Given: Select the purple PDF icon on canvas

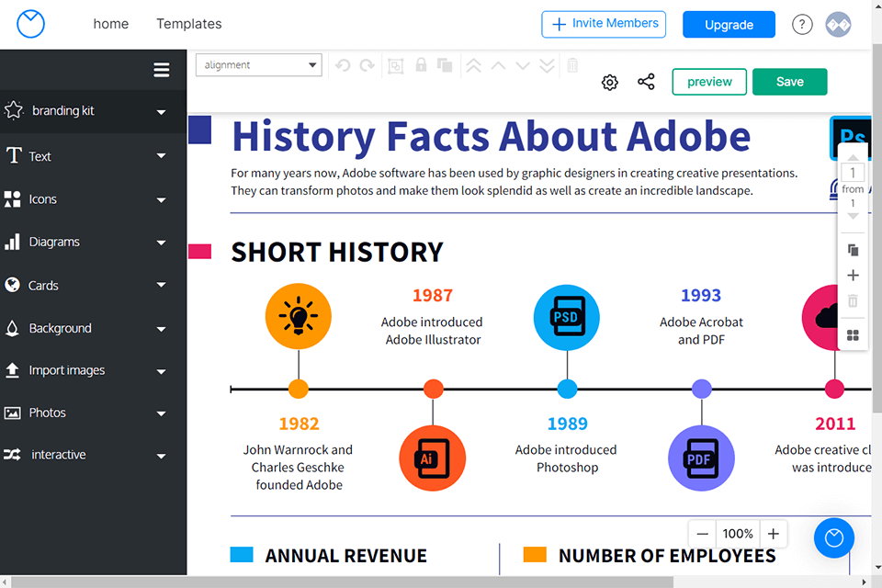Looking at the screenshot, I should point(701,458).
